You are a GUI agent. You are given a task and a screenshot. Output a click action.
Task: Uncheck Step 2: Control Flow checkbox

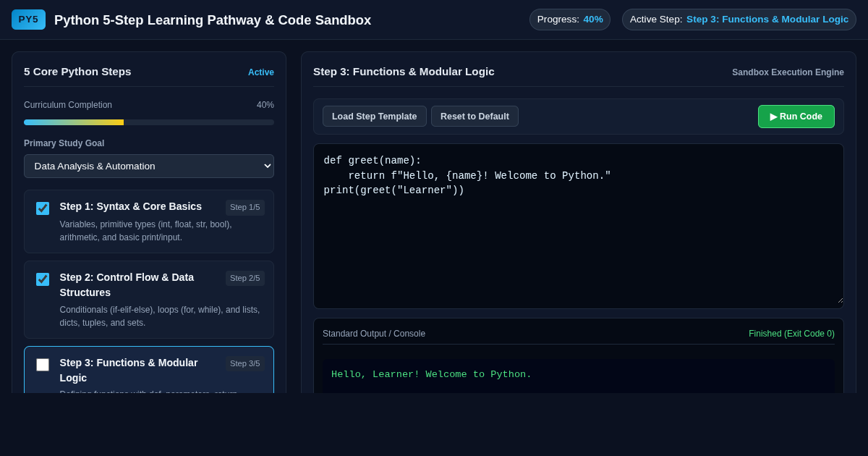click(x=43, y=279)
